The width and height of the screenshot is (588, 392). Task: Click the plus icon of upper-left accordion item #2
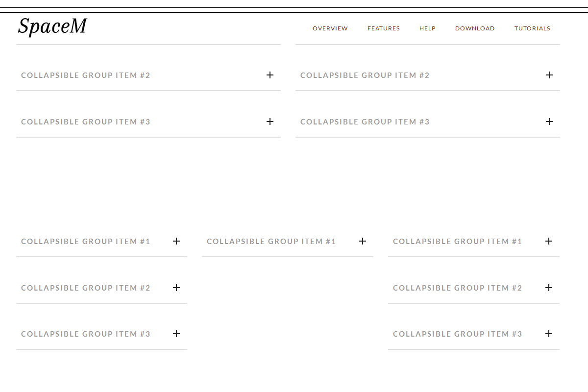point(270,75)
